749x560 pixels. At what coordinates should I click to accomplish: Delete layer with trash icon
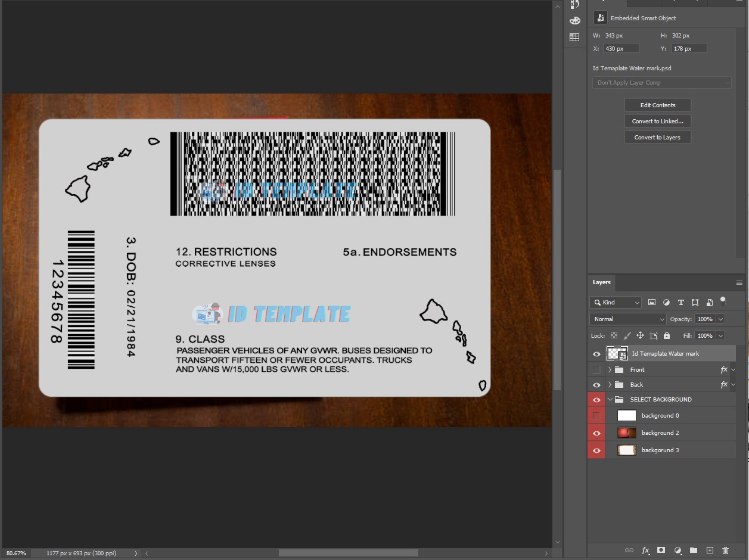[x=725, y=550]
